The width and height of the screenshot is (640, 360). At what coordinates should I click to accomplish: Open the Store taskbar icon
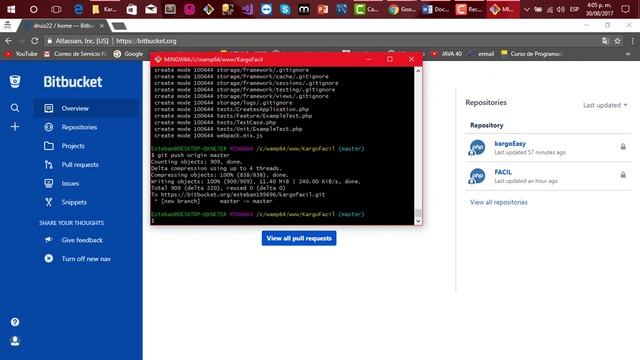pos(132,9)
